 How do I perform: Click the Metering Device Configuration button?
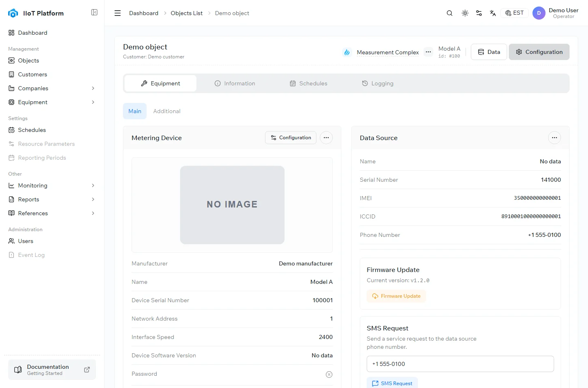click(291, 138)
